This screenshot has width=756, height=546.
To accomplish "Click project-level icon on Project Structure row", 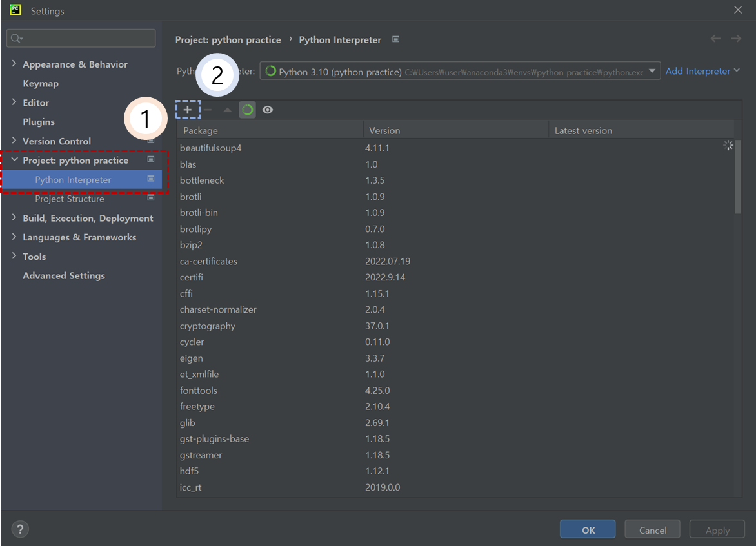I will pos(151,198).
